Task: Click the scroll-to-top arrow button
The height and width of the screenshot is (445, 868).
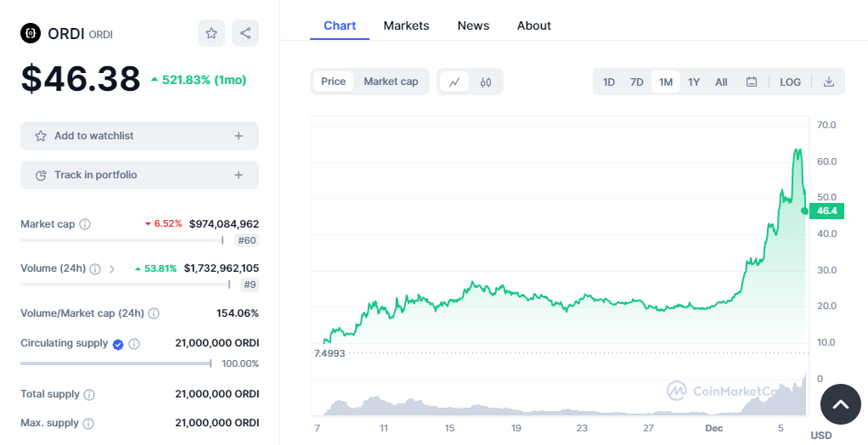Action: 840,404
